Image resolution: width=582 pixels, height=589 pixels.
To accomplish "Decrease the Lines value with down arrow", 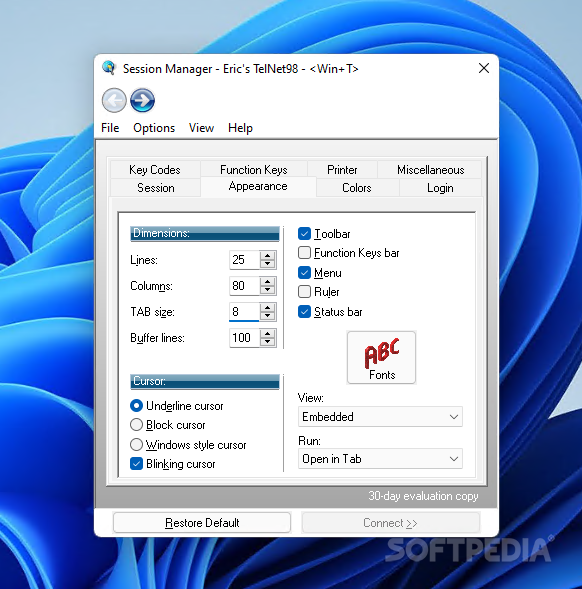I will 268,264.
